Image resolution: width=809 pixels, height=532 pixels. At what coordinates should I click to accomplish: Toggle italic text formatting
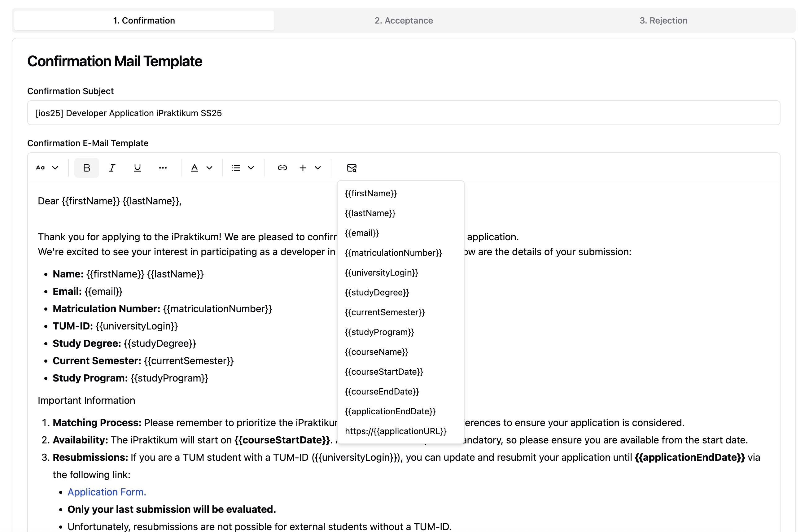[x=112, y=168]
